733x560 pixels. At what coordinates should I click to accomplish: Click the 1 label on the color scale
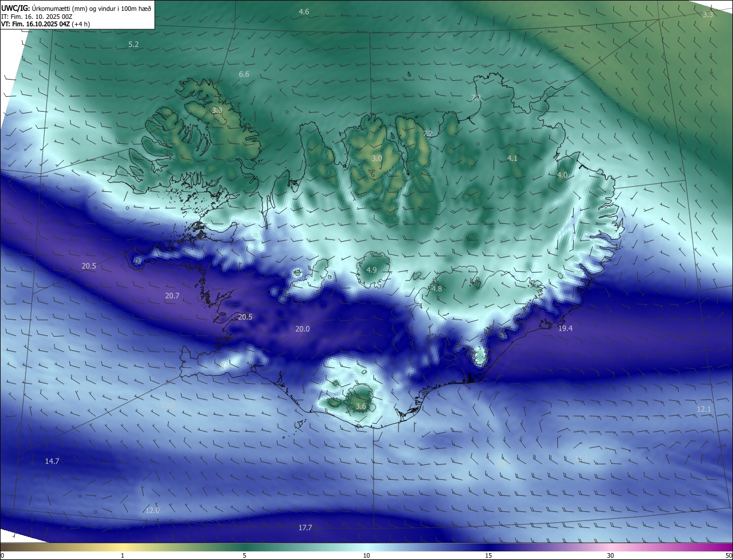(x=123, y=555)
